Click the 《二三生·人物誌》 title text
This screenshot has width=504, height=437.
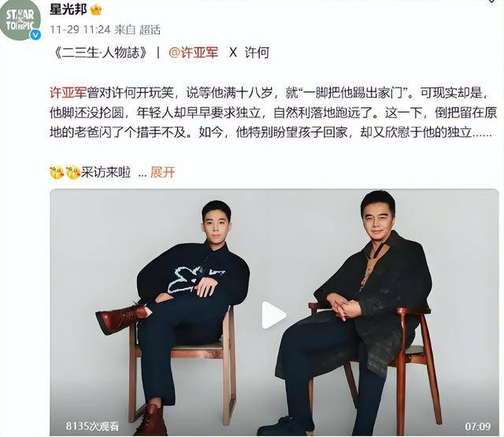point(101,53)
